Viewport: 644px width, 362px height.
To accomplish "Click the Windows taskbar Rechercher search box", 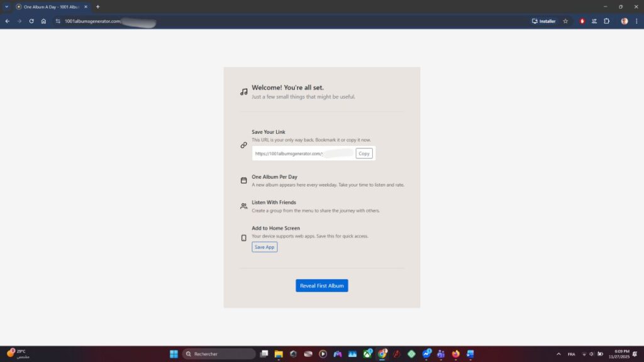I will tap(219, 354).
